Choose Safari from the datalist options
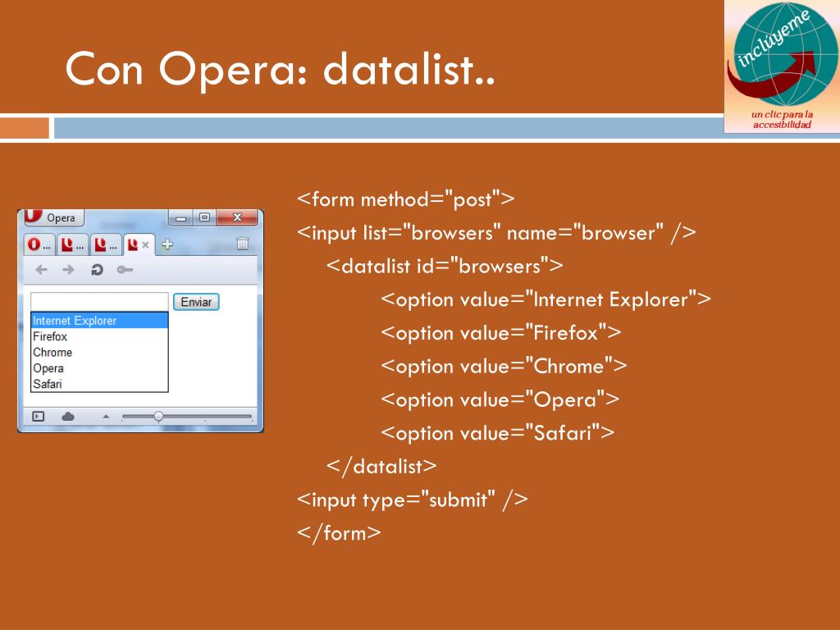Image resolution: width=840 pixels, height=630 pixels. pos(99,384)
